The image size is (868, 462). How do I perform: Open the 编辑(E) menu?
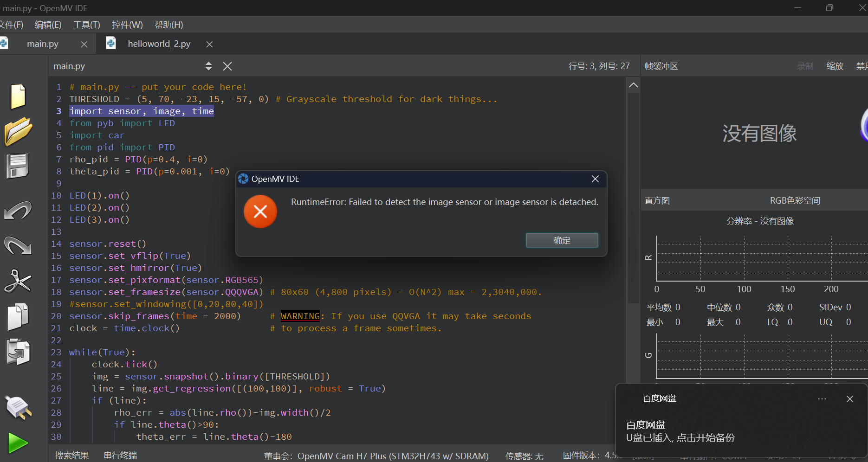click(x=48, y=25)
